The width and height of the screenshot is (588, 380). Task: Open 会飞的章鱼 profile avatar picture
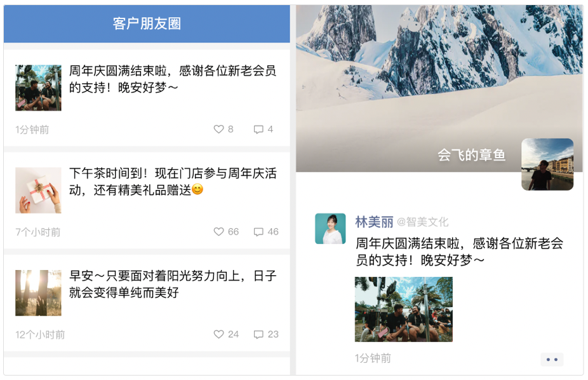click(547, 165)
